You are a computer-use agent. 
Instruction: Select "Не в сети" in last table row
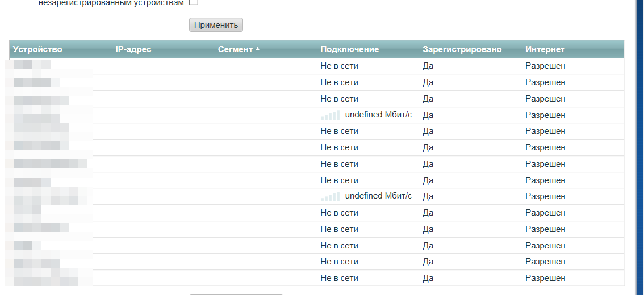tap(339, 278)
